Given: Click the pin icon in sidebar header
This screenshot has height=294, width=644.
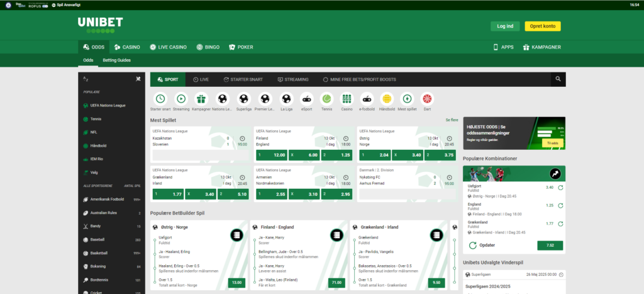Looking at the screenshot, I should pyautogui.click(x=138, y=79).
